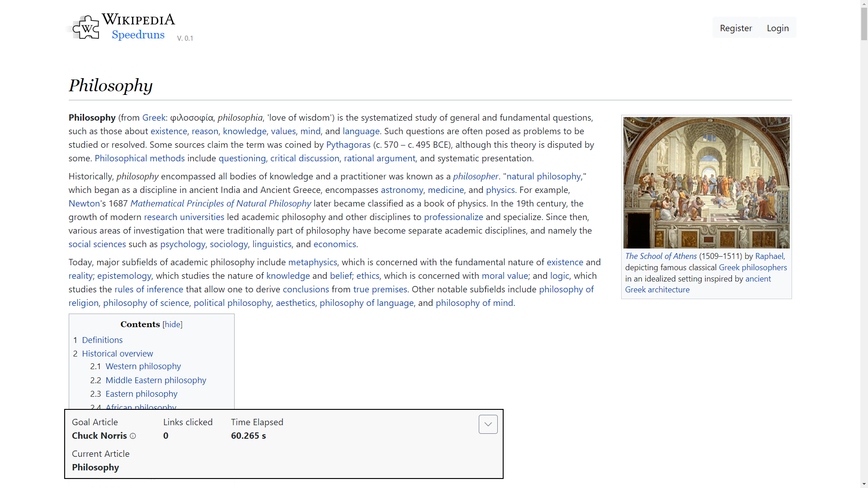Viewport: 868px width, 488px height.
Task: Hide the Contents box
Action: tap(172, 324)
